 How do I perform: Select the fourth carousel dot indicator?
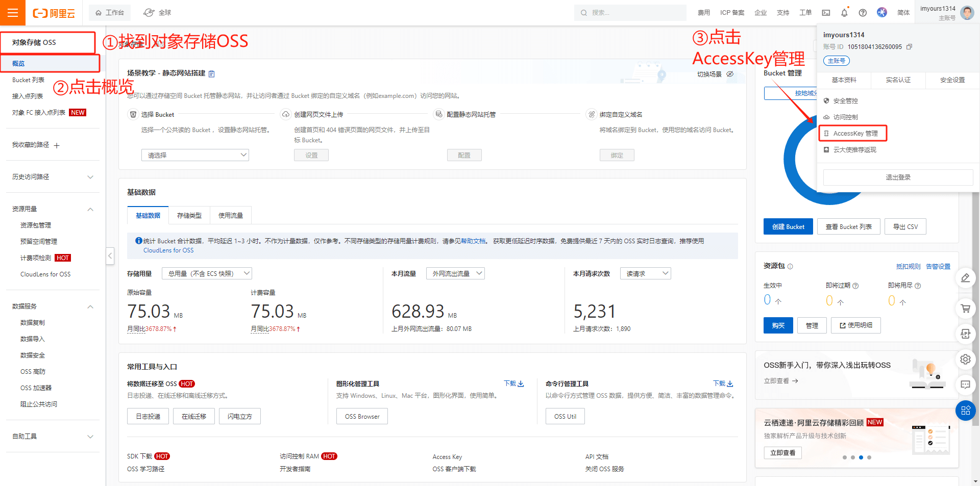pyautogui.click(x=869, y=457)
